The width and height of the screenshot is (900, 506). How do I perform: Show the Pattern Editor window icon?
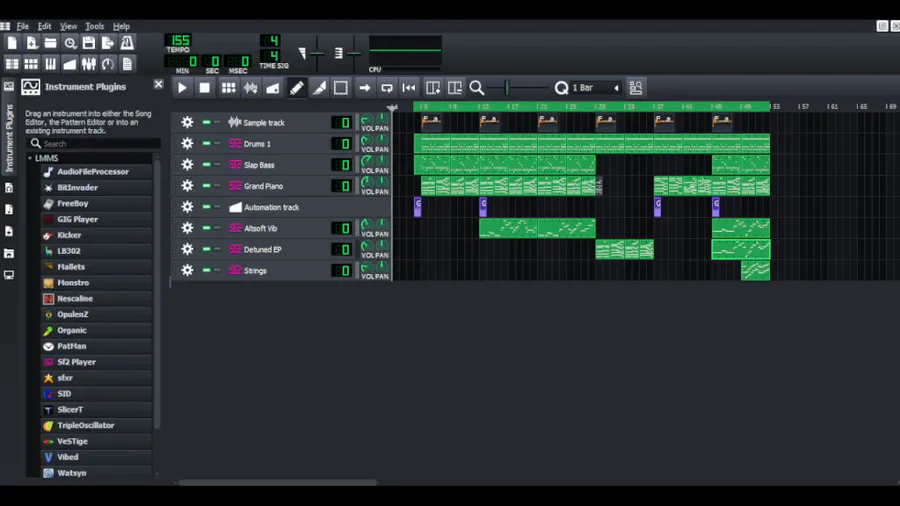[x=31, y=64]
